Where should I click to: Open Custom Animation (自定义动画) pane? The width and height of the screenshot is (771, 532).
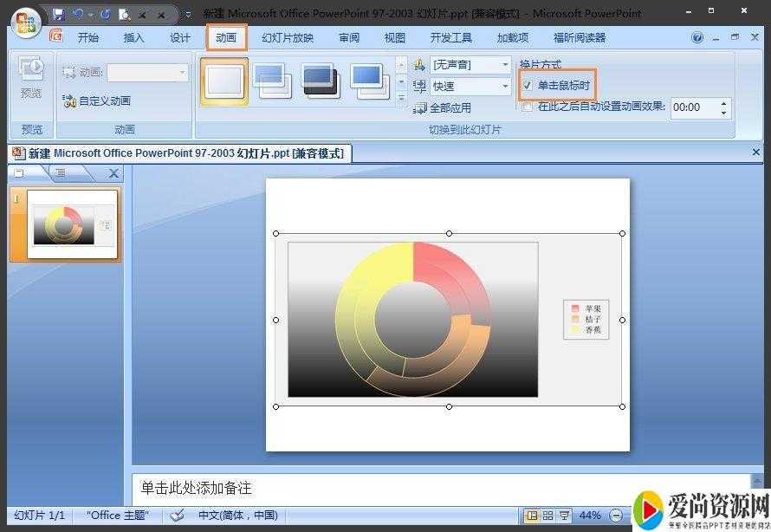tap(97, 101)
